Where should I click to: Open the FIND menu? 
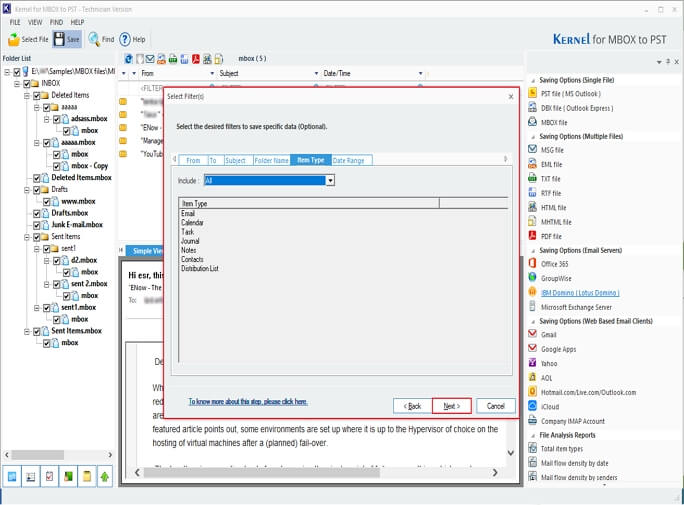click(x=56, y=22)
